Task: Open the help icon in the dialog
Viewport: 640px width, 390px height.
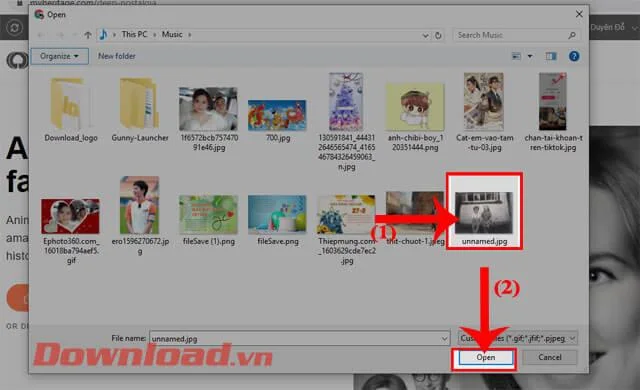Action: coord(574,56)
